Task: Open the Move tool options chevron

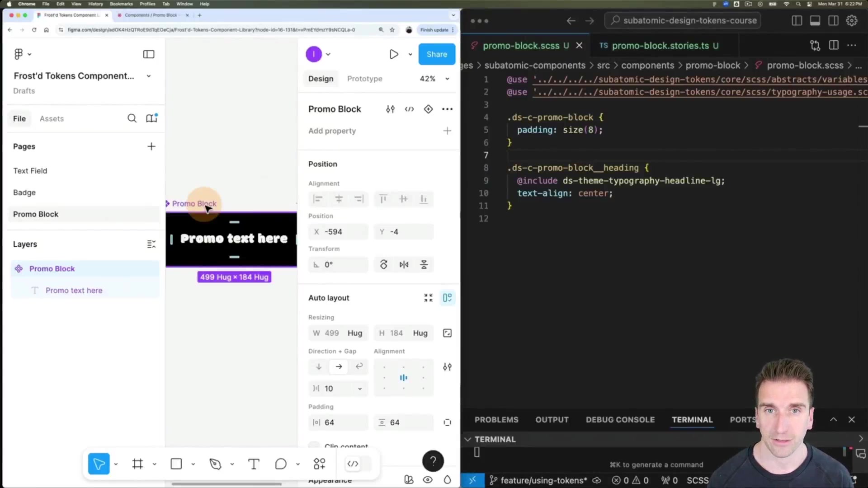Action: (x=116, y=464)
